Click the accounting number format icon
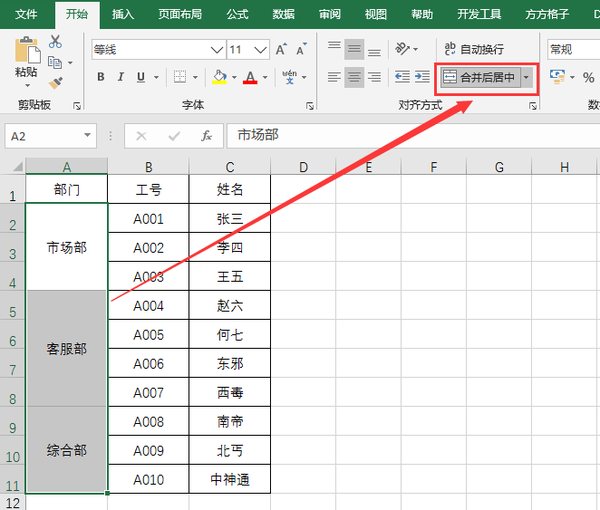 click(558, 77)
